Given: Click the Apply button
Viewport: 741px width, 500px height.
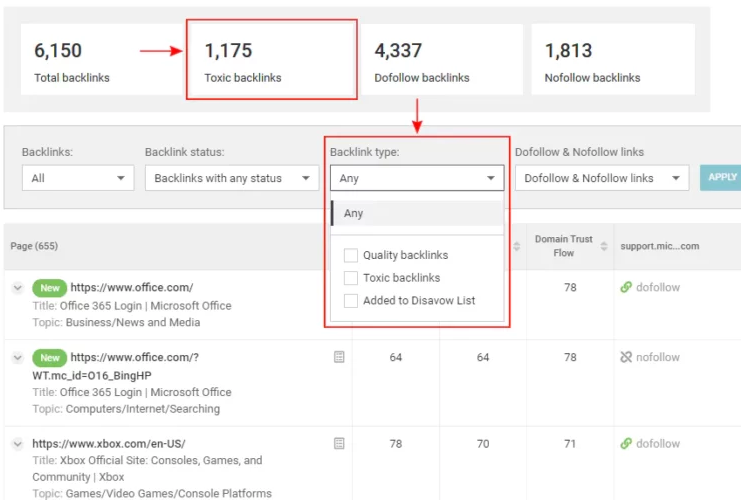Looking at the screenshot, I should point(721,177).
